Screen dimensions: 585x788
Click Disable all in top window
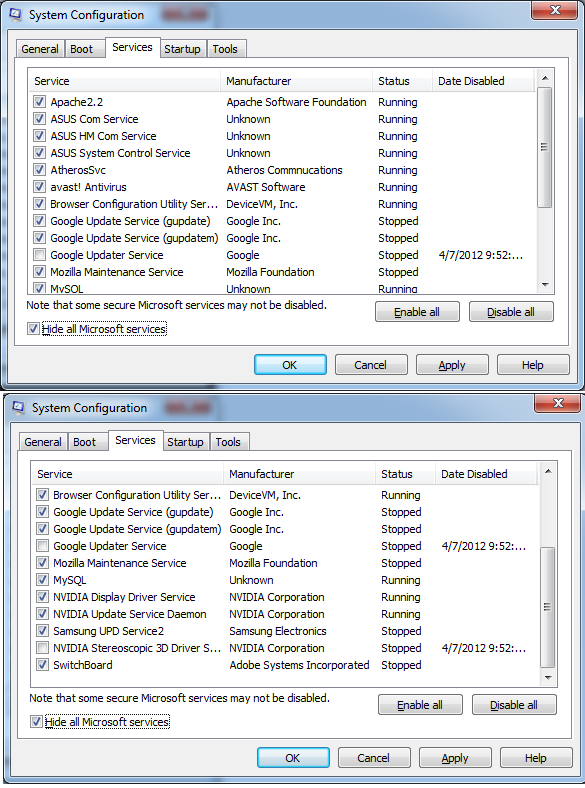[x=511, y=312]
